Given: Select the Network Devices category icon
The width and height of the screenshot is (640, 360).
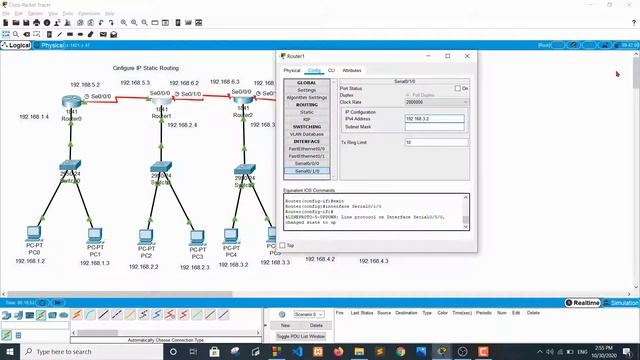Looking at the screenshot, I should [7, 315].
